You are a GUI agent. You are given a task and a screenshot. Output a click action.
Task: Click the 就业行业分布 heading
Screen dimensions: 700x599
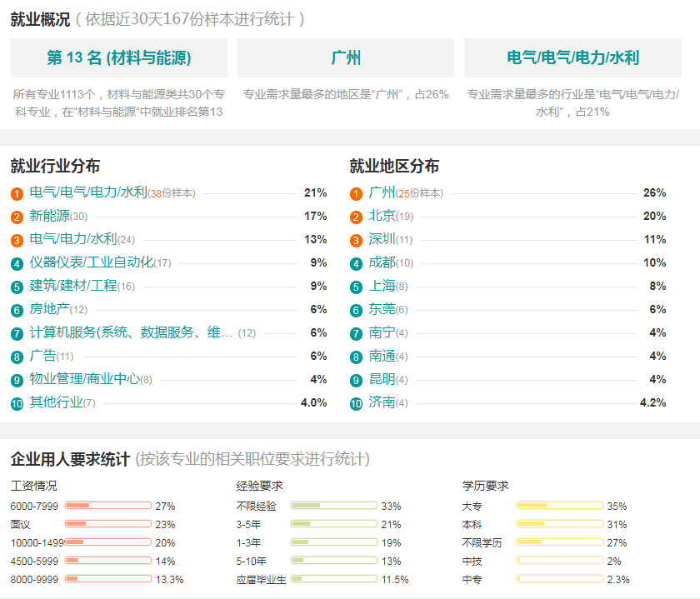(x=55, y=166)
